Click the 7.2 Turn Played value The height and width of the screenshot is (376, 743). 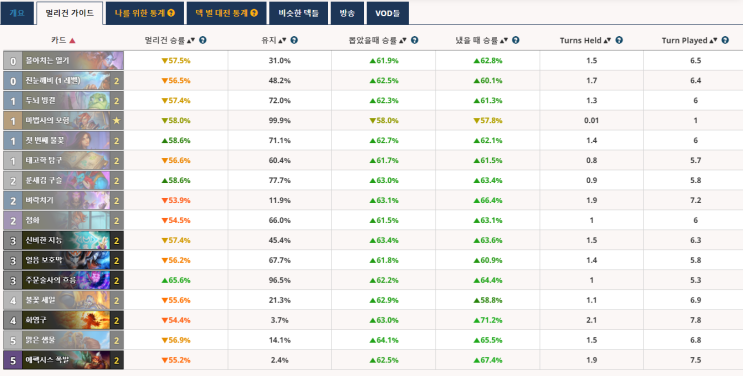click(696, 200)
